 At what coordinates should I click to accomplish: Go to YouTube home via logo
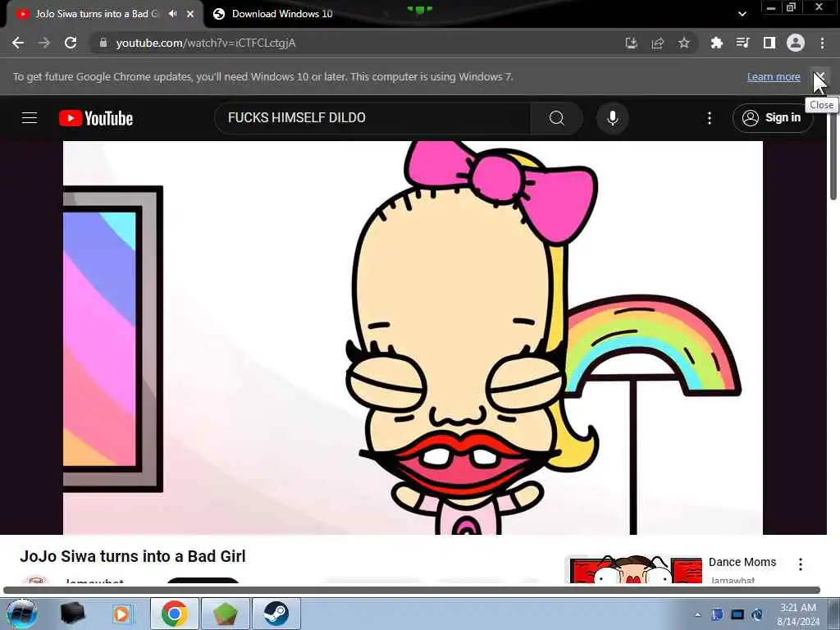96,118
